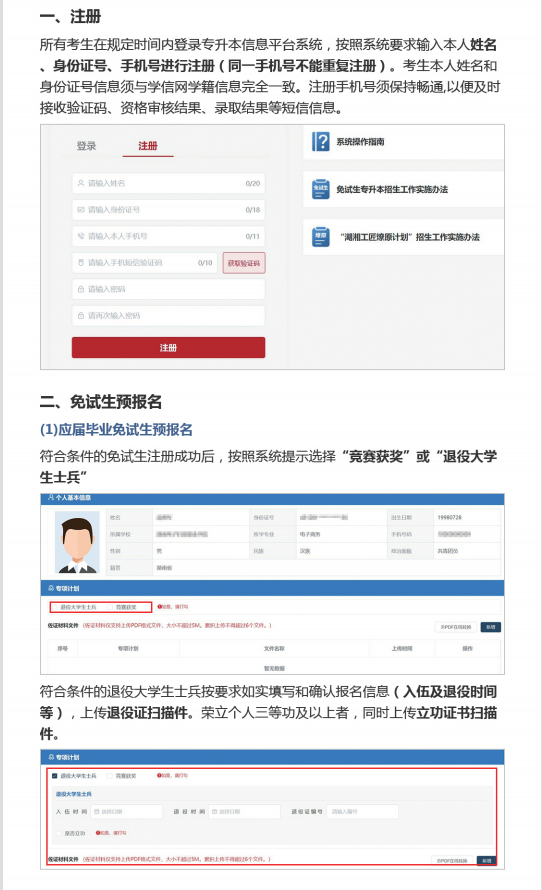The image size is (542, 890).
Task: Click the 获取验证码 button
Action: coord(244,263)
